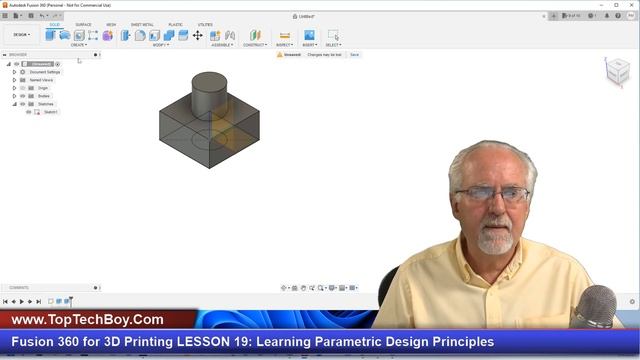Click the Pan hand icon

pyautogui.click(x=303, y=288)
